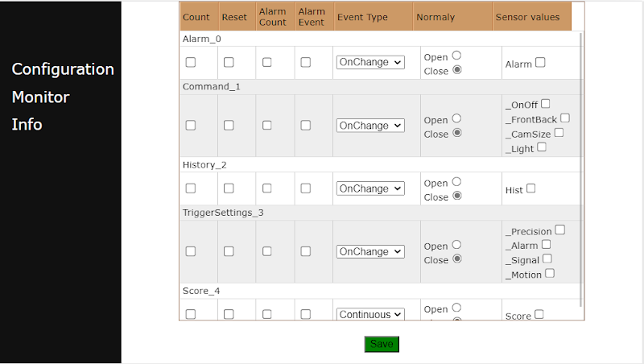Open the Event Type dropdown for TriggerSettings_3

(370, 251)
